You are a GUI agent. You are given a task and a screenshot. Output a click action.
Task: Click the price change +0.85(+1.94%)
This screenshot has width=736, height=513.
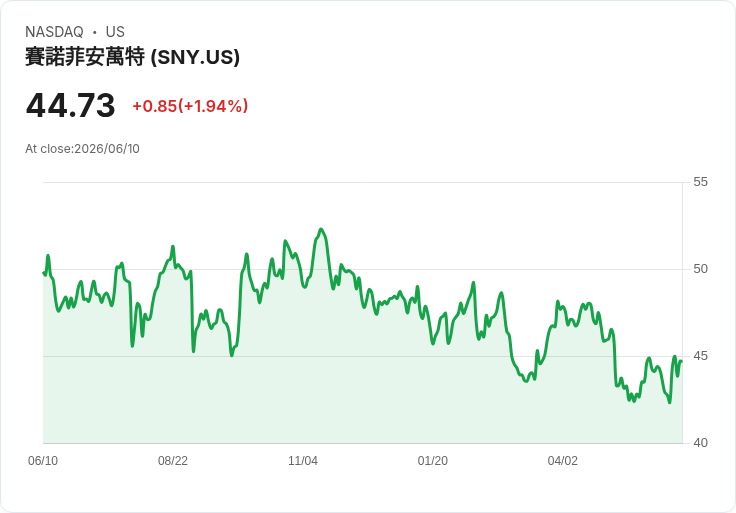pyautogui.click(x=190, y=106)
